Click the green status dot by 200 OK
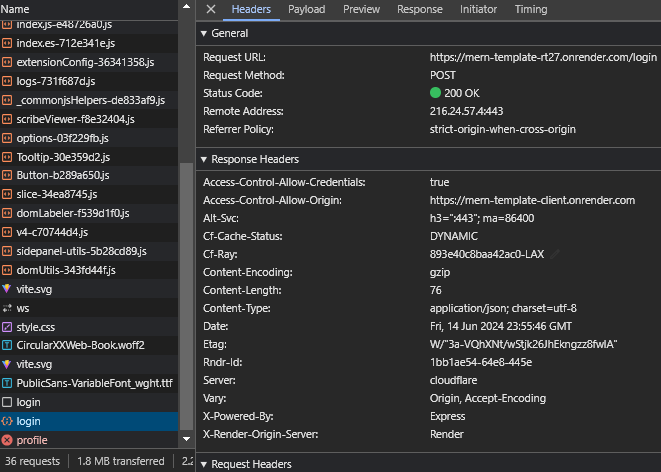Image resolution: width=661 pixels, height=472 pixels. tap(435, 93)
